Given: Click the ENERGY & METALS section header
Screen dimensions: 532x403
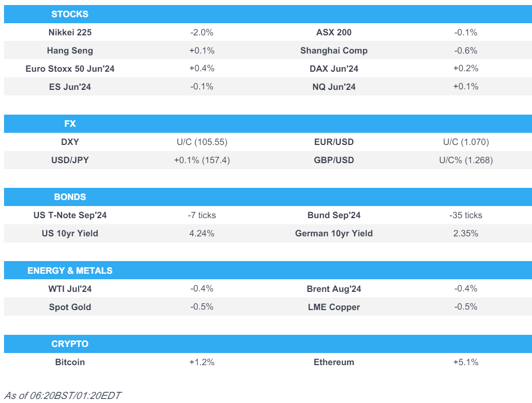Looking at the screenshot, I should point(70,271).
